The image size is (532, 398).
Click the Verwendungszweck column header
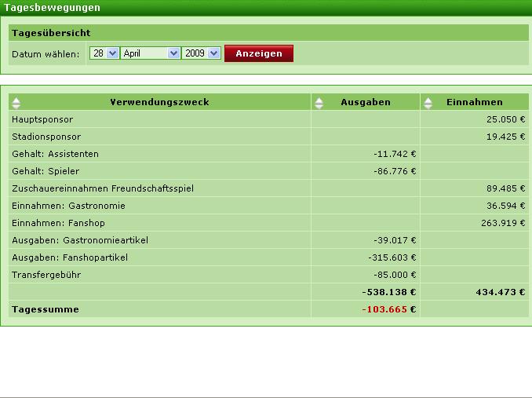tap(159, 102)
